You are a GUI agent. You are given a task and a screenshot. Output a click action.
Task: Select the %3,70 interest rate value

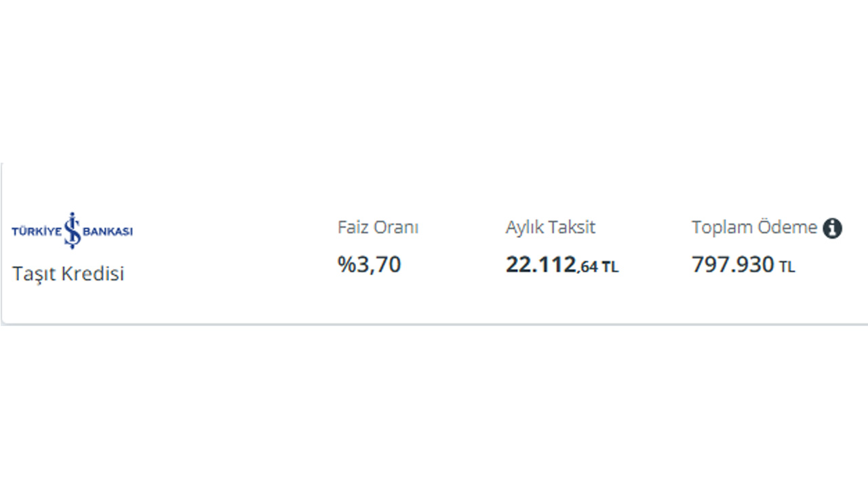click(x=370, y=264)
